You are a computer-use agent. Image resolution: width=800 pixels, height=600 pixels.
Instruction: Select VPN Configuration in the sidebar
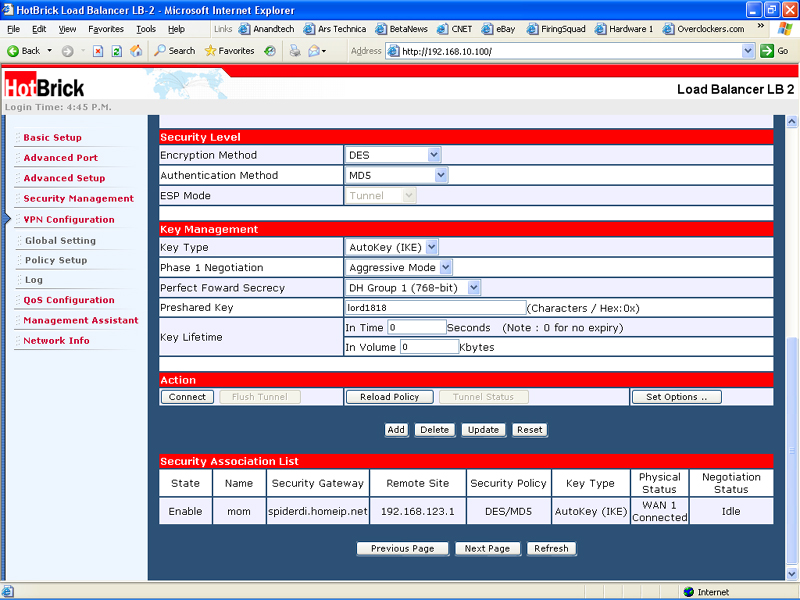(x=69, y=219)
